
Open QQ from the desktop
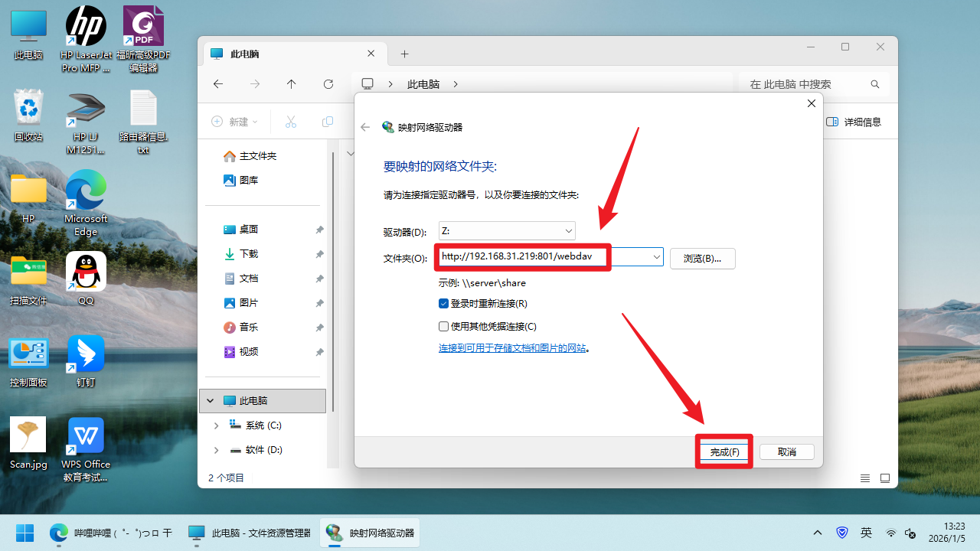point(85,272)
